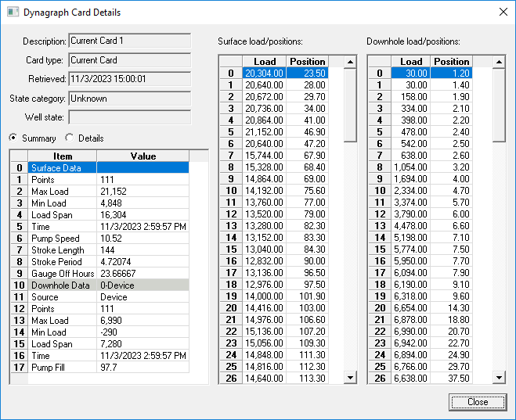Click the Stroke Length item cell

63,250
